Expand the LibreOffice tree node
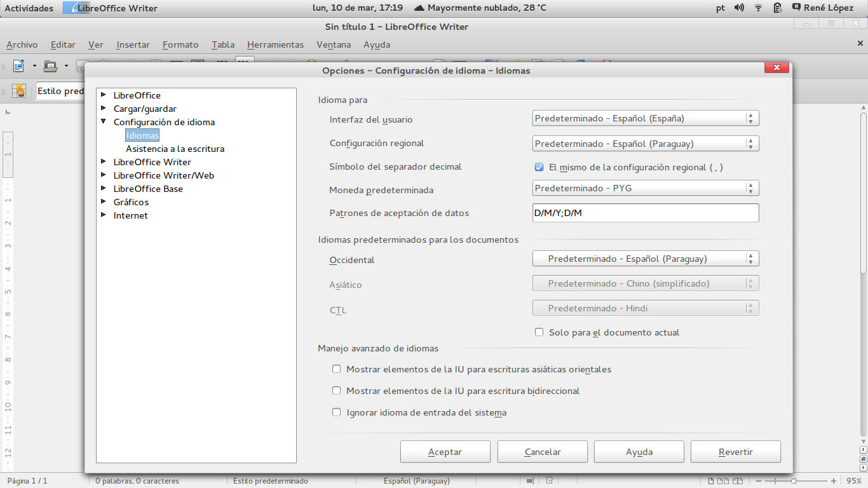Screen dimensions: 868x488 (x=104, y=95)
